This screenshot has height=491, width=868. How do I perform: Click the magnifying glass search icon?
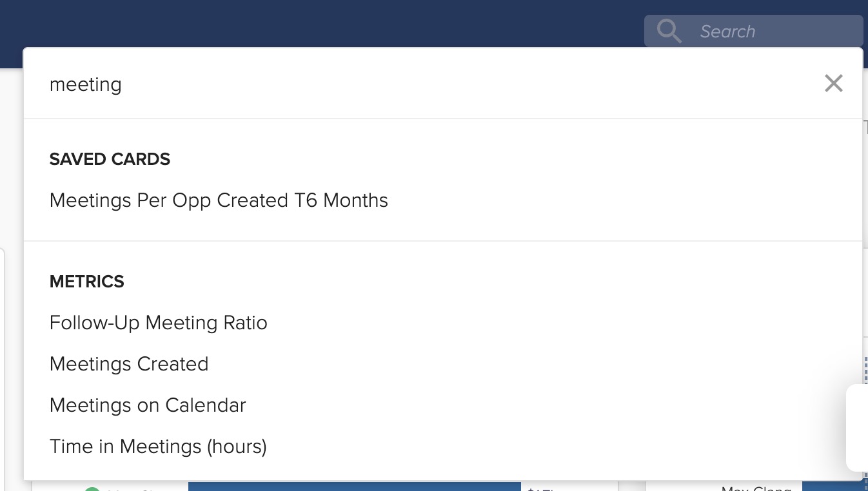pos(669,31)
